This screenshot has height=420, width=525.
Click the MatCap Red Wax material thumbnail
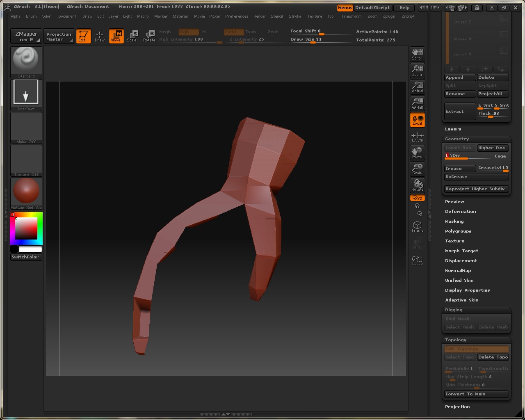26,192
